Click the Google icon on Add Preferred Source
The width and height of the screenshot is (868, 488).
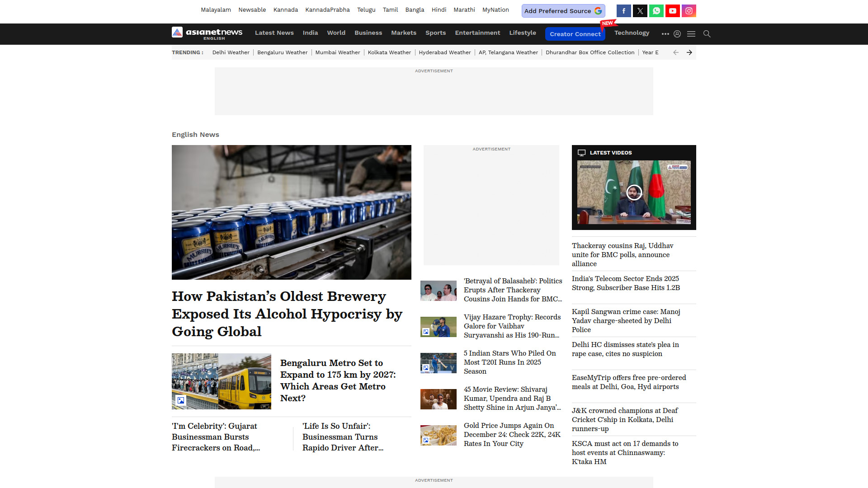(598, 10)
